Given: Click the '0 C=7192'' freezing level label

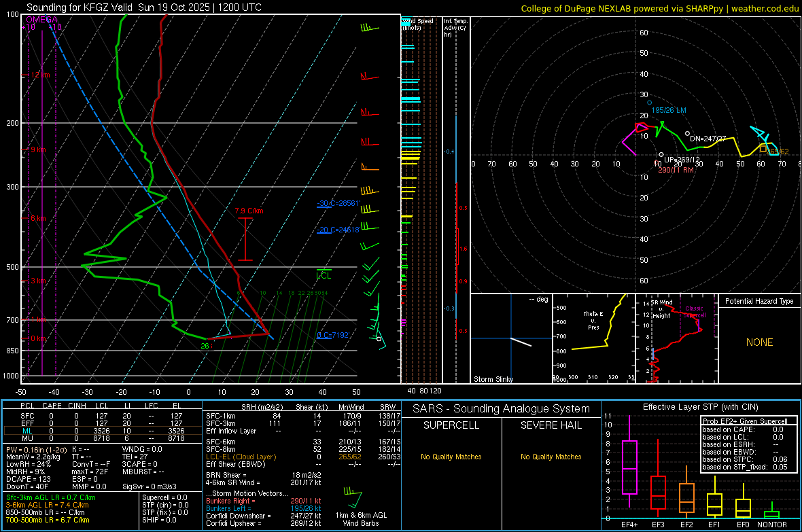Looking at the screenshot, I should pos(333,335).
